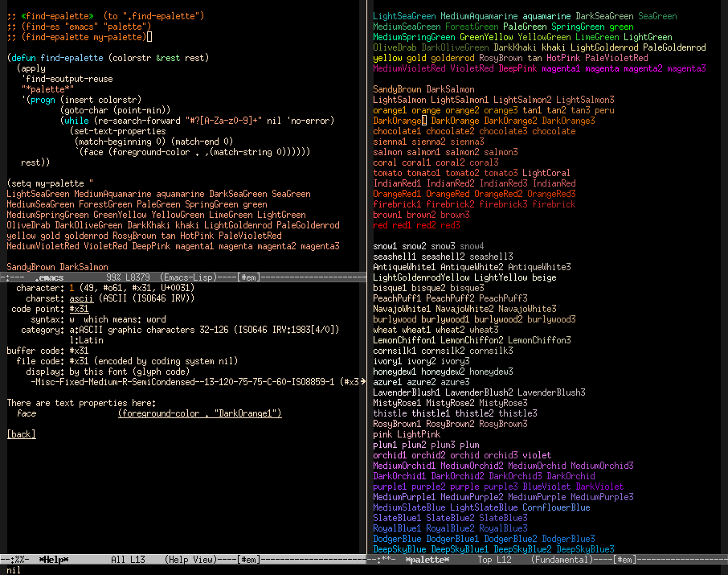Click 'snow4' in the palette buffer
Image resolution: width=728 pixels, height=575 pixels.
pyautogui.click(x=472, y=246)
